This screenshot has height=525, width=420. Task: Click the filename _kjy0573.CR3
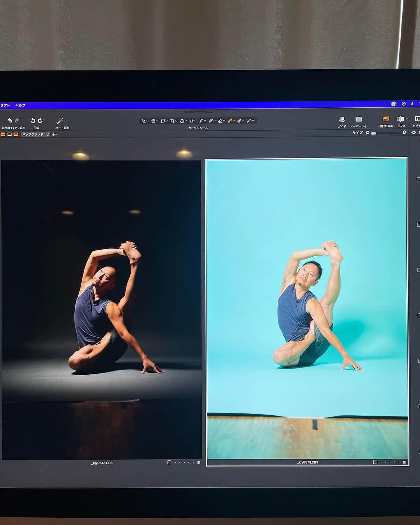[308, 462]
